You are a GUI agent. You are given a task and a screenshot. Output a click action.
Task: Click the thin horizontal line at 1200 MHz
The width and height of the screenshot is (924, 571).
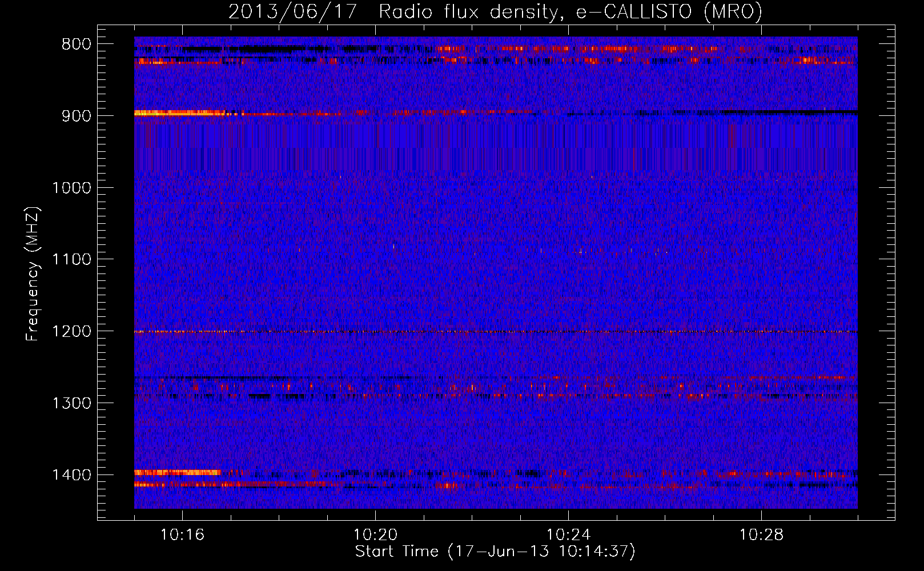[x=496, y=331]
